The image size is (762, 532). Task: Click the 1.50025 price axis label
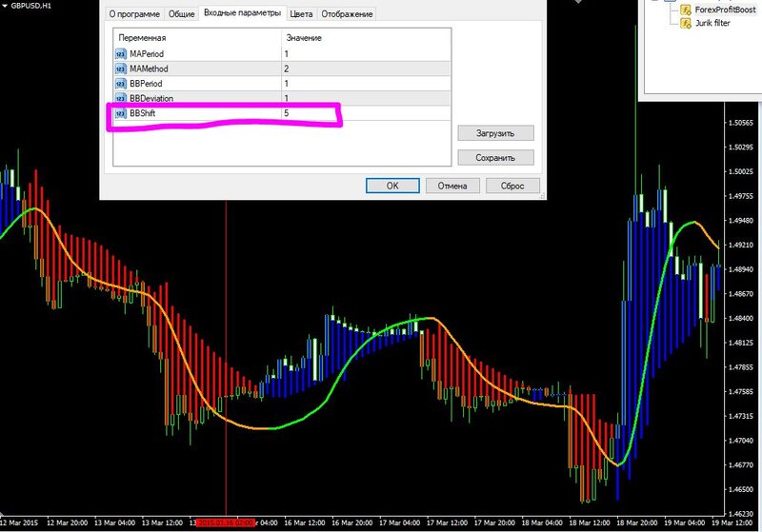pos(742,171)
